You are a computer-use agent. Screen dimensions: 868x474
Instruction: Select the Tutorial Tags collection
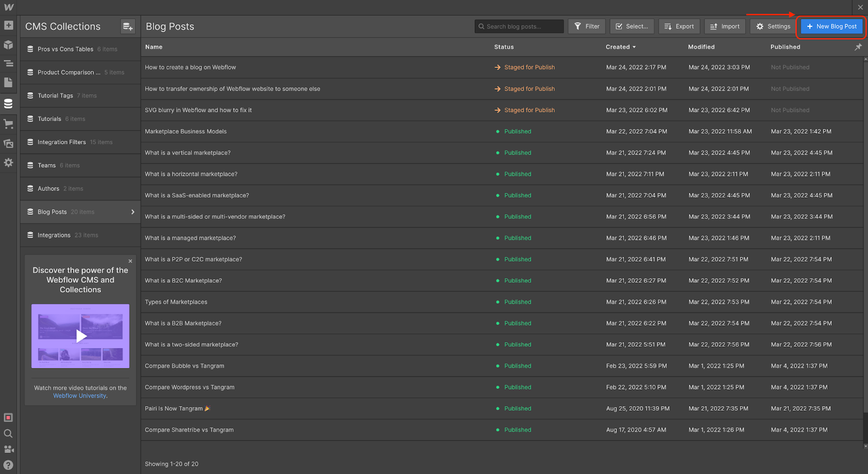coord(80,95)
